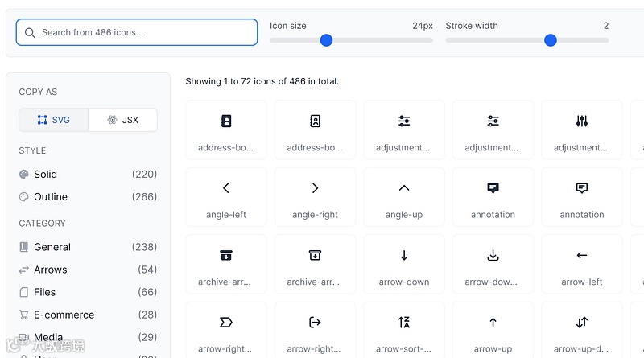The width and height of the screenshot is (644, 358).
Task: Show the General category icons
Action: coord(52,247)
